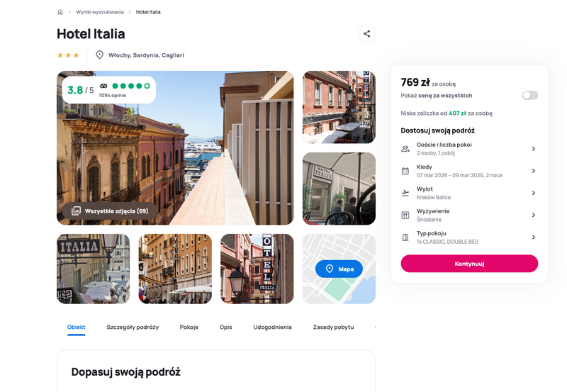Click the home icon in breadcrumbs

pos(60,12)
